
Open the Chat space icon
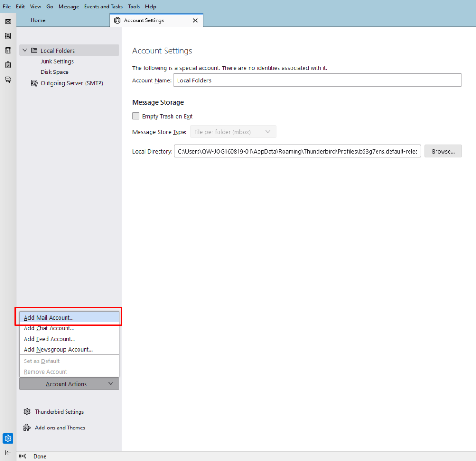pos(8,80)
